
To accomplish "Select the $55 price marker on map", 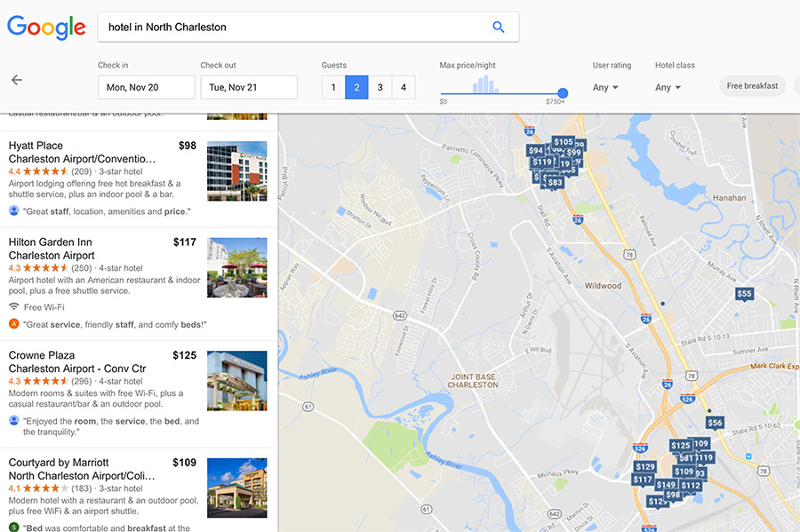I will (x=744, y=293).
